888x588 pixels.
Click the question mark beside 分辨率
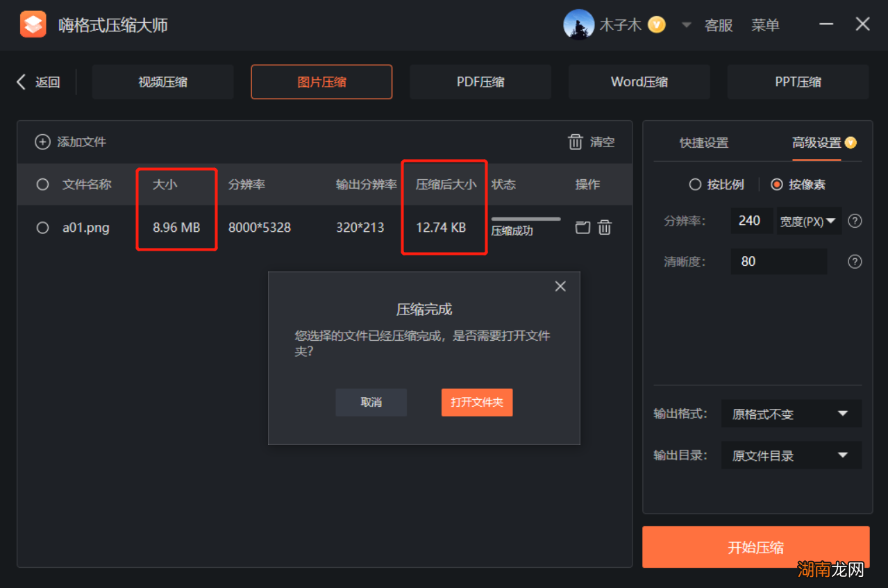click(854, 221)
